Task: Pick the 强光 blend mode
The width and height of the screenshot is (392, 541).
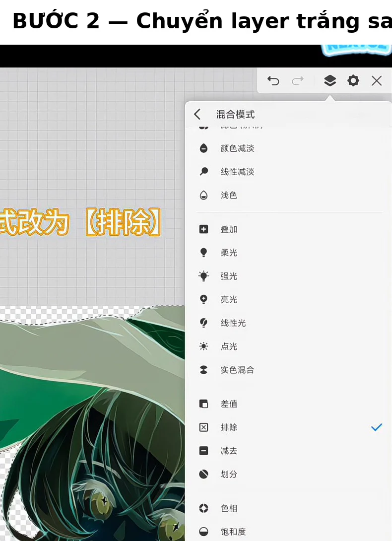Action: pos(229,276)
